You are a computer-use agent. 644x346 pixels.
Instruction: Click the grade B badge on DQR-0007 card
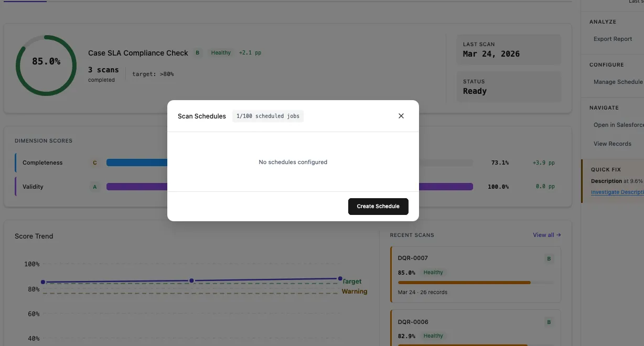549,258
